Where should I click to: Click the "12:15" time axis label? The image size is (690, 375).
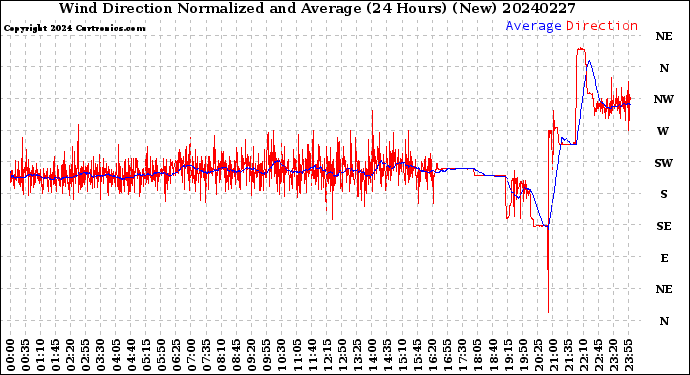[328, 355]
